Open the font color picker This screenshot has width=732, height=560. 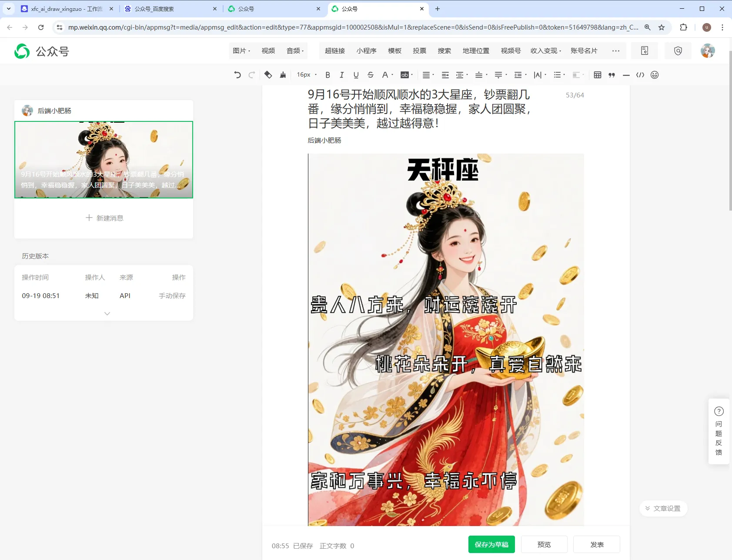387,75
